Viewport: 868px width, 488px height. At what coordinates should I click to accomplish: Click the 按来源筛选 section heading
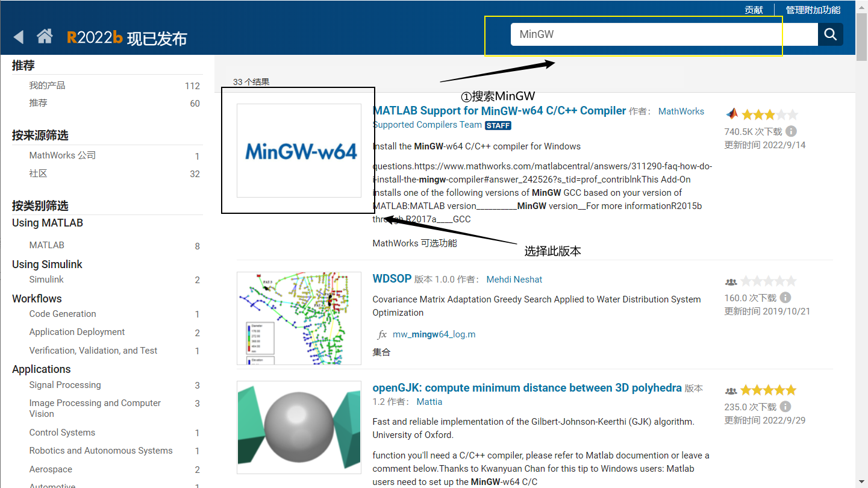(x=40, y=136)
